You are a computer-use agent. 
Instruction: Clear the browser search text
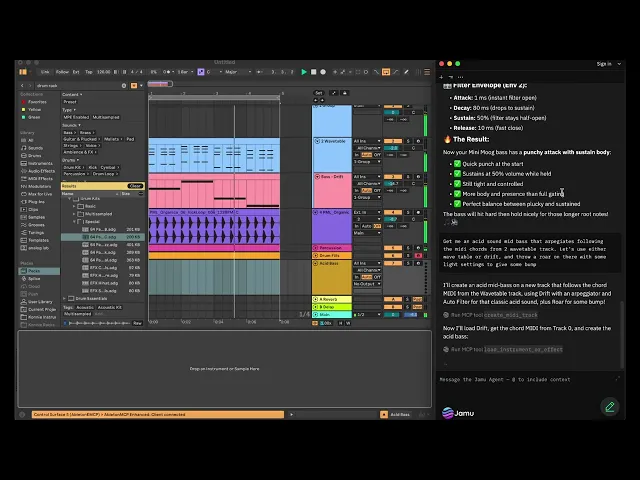124,86
